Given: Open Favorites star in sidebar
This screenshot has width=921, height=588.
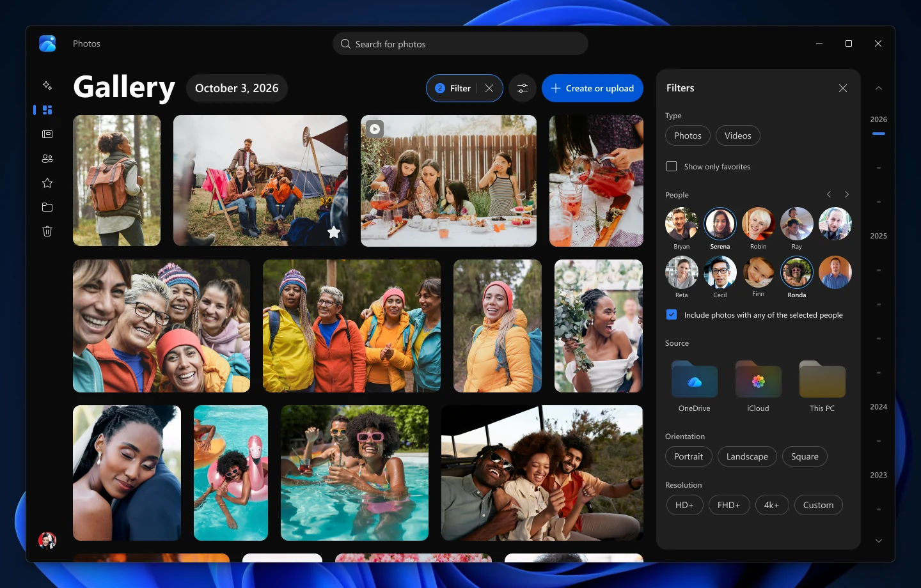Looking at the screenshot, I should (47, 183).
